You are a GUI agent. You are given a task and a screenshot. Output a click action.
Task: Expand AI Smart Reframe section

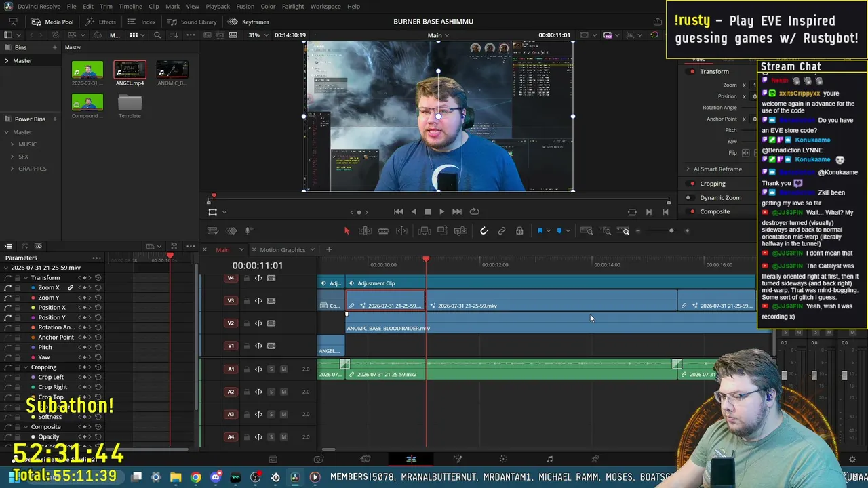pyautogui.click(x=688, y=169)
